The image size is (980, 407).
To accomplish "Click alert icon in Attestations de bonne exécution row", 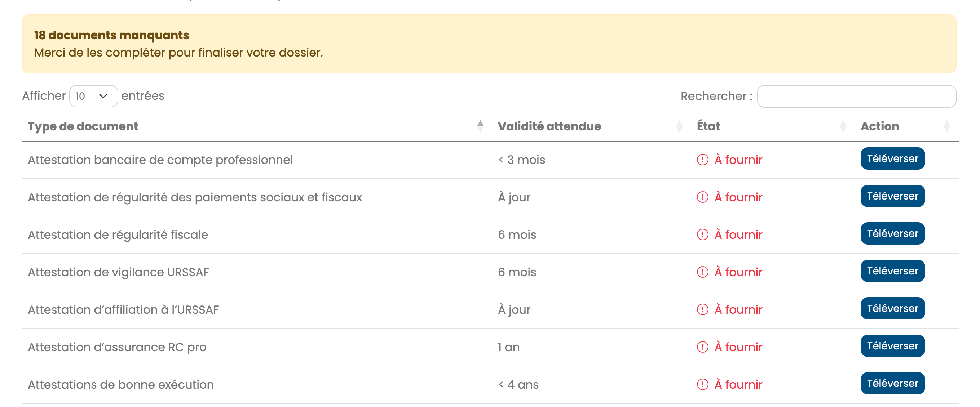I will 702,384.
